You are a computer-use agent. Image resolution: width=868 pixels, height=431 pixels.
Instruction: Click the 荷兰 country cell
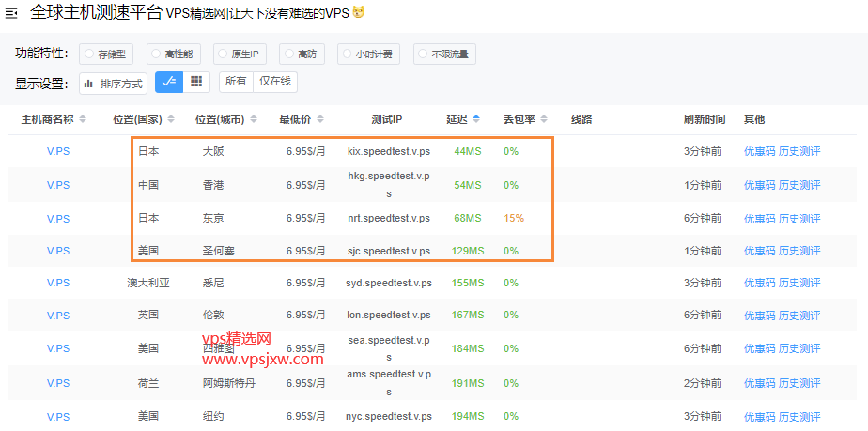[x=147, y=383]
